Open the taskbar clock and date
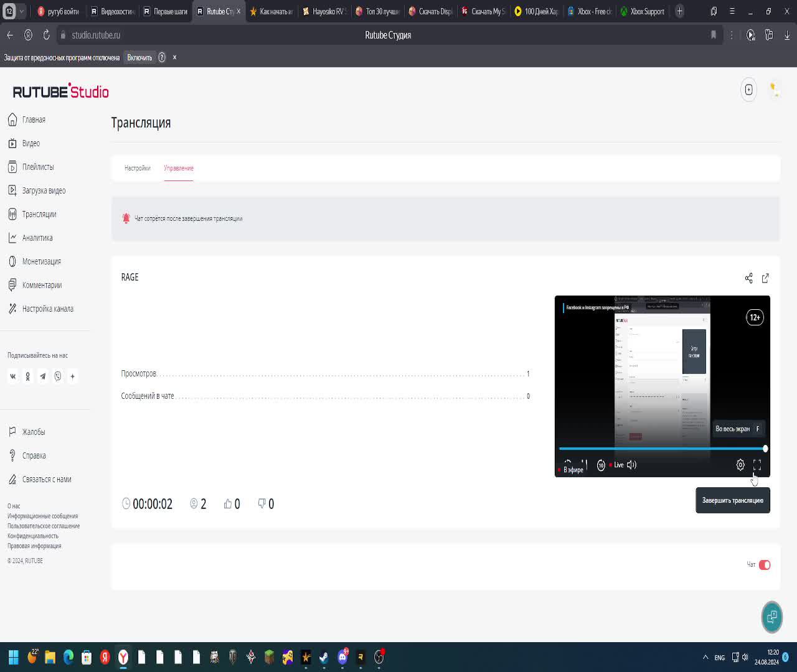This screenshot has width=797, height=672. click(x=766, y=657)
